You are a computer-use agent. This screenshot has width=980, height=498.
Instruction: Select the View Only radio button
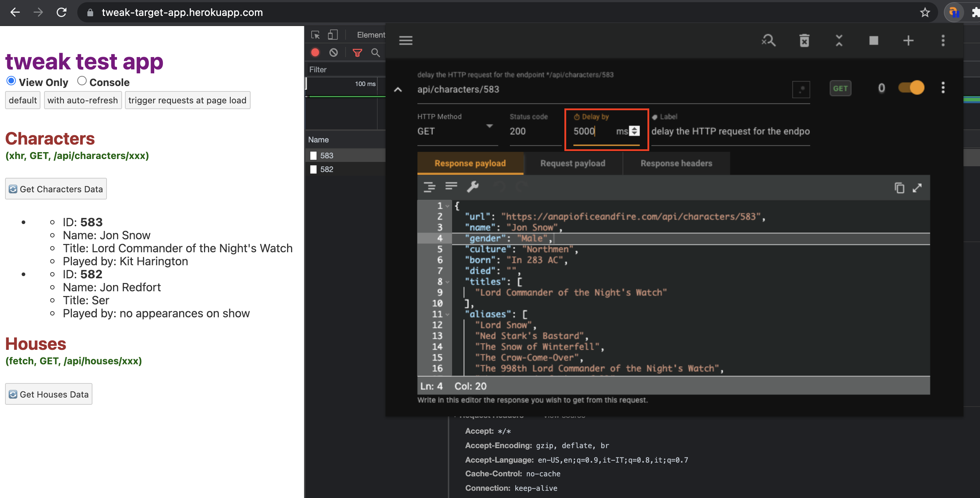pyautogui.click(x=11, y=81)
